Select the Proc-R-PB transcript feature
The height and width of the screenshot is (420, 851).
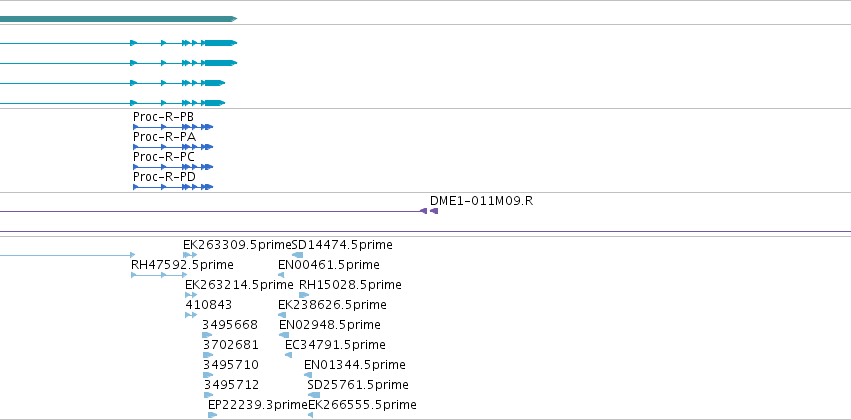point(173,127)
